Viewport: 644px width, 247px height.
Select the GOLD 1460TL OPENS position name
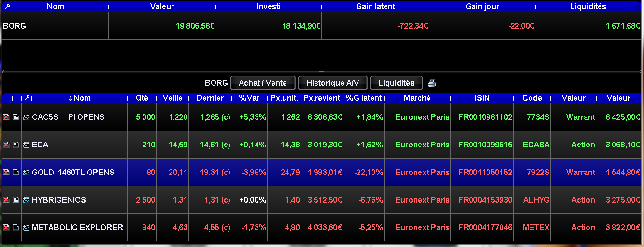tap(73, 172)
